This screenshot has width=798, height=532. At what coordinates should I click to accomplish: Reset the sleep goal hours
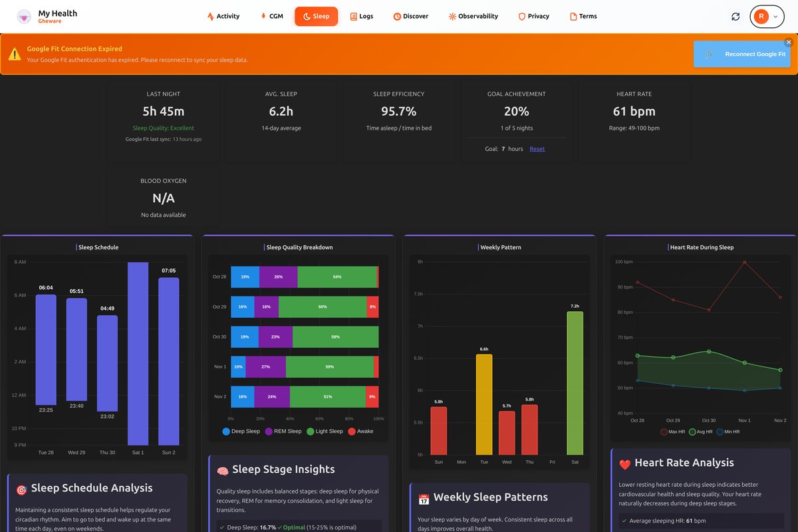coord(537,149)
